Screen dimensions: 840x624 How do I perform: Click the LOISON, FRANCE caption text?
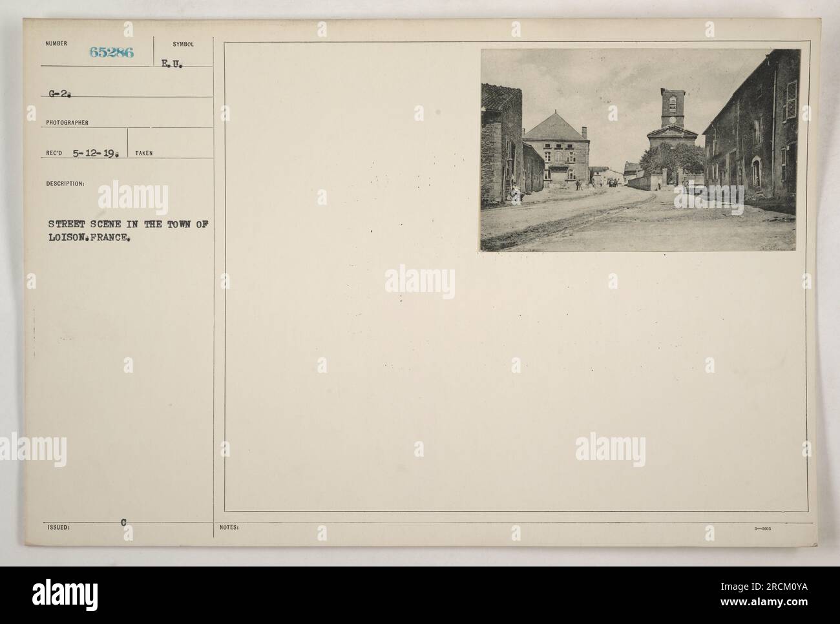point(88,237)
